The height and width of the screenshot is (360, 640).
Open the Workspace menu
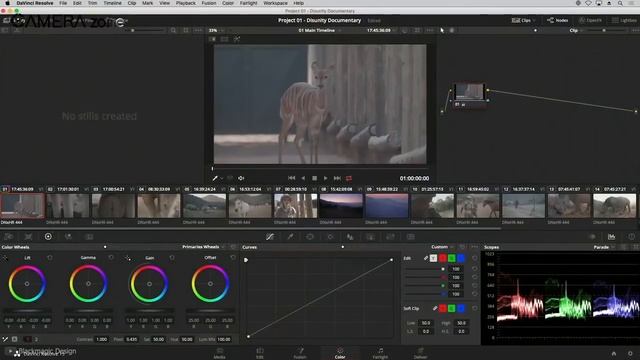pos(276,3)
